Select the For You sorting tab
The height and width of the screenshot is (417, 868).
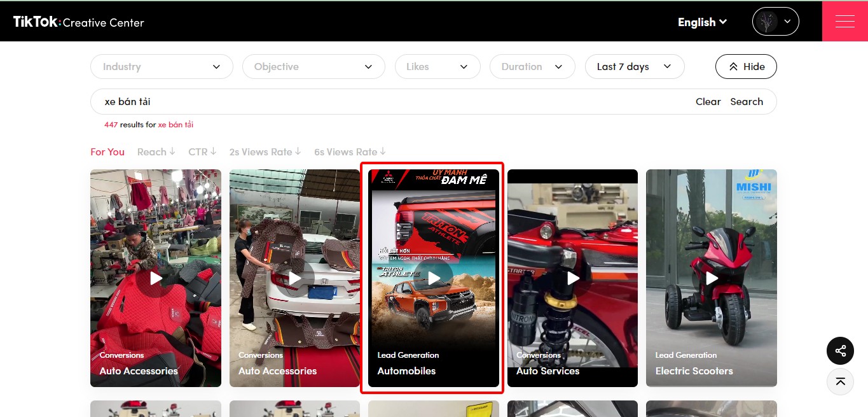pyautogui.click(x=107, y=152)
